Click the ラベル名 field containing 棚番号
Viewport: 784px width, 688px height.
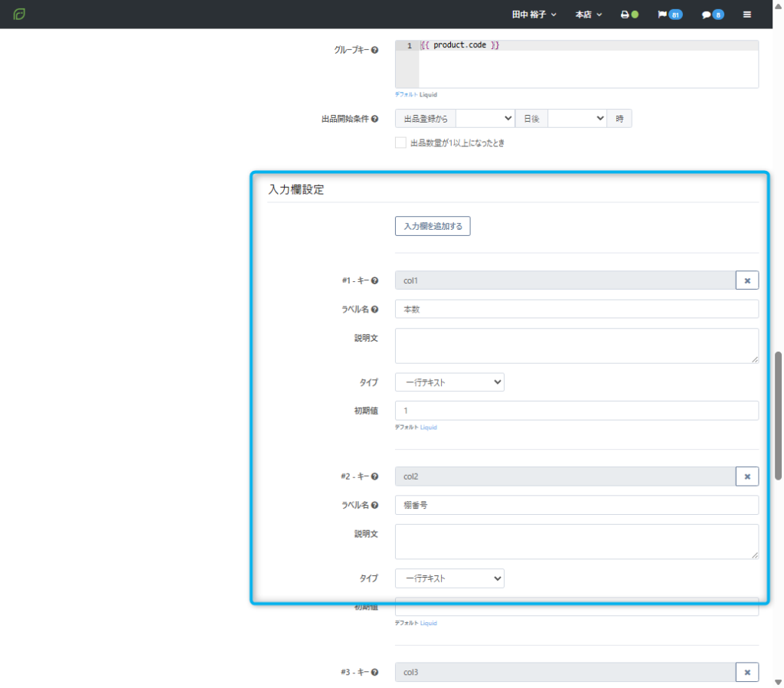(577, 506)
